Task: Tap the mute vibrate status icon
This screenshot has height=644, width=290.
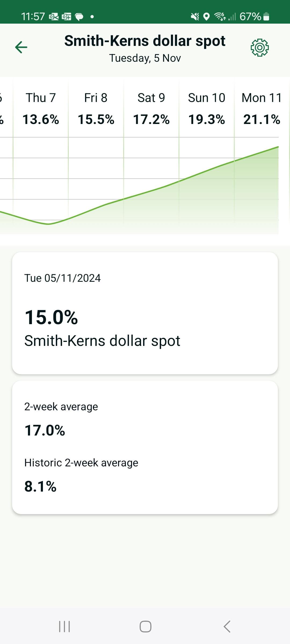Action: pos(195,17)
